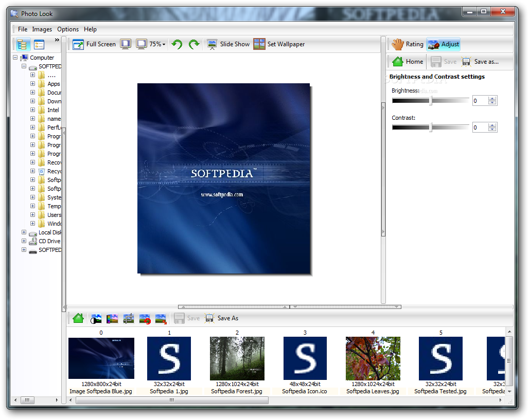
Task: Open the Help menu
Action: point(90,29)
